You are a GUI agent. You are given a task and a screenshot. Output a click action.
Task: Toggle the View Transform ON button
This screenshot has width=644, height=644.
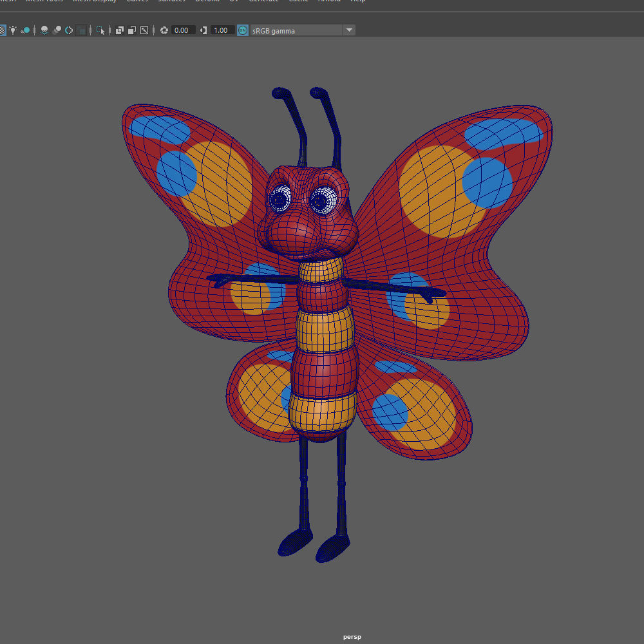tap(243, 30)
